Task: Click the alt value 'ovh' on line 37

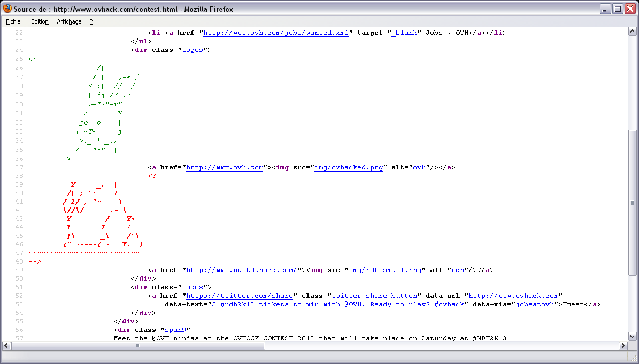Action: (x=419, y=167)
